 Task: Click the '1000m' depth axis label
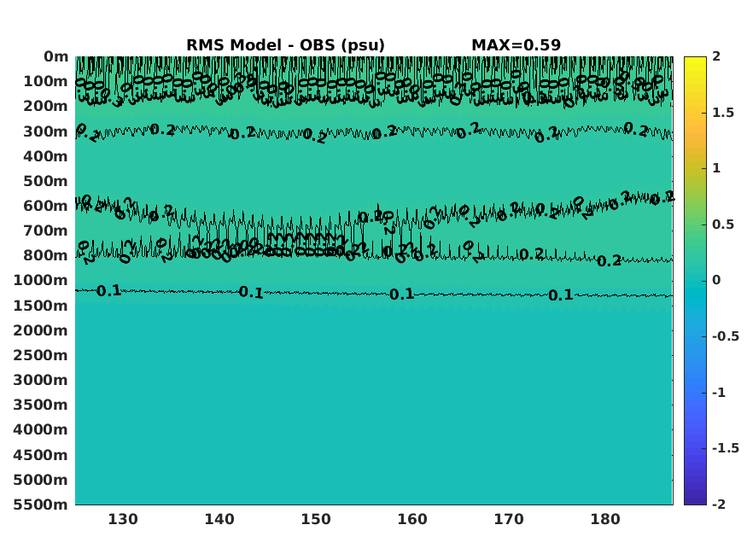coord(40,280)
